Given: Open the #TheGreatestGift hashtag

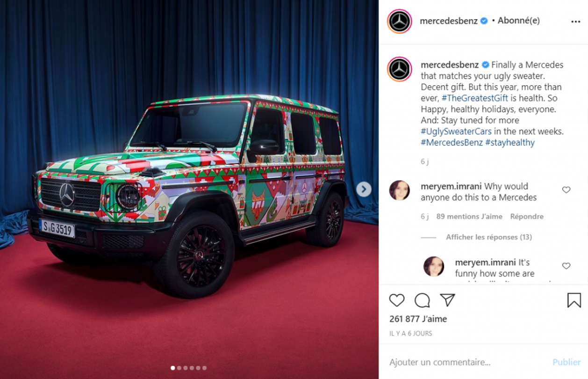Looking at the screenshot, I should 474,98.
